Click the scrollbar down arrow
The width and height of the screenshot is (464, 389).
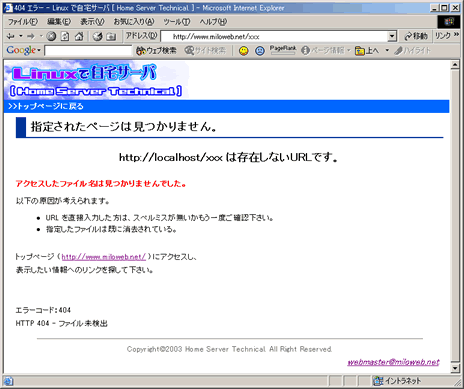pos(455,368)
